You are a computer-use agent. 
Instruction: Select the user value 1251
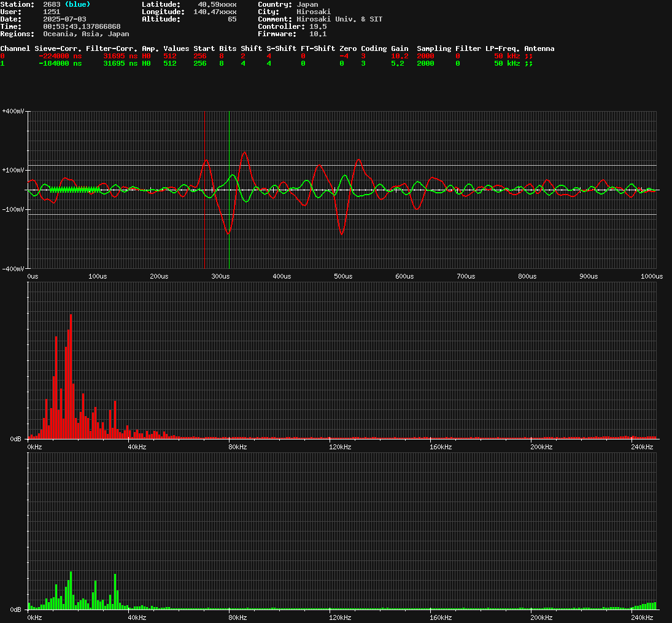click(52, 12)
